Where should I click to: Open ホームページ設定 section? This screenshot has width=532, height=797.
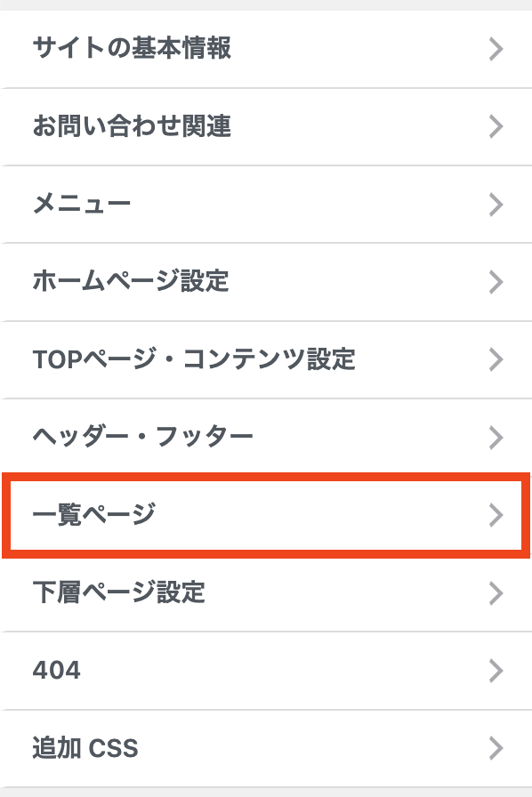click(266, 282)
